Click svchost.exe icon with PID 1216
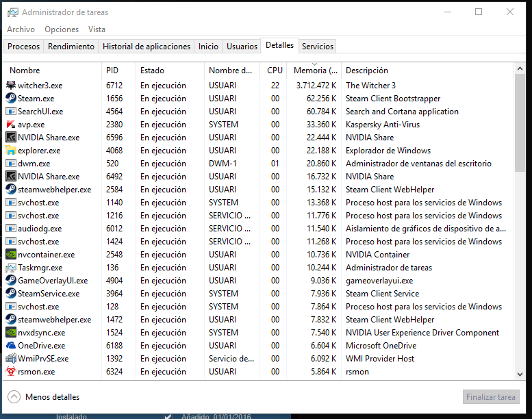 11,215
